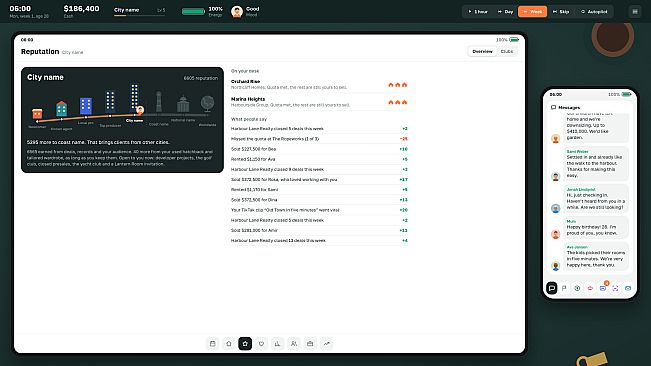Tap the purple scan-frame icon on phone dock
Image resolution: width=651 pixels, height=366 pixels.
click(x=615, y=288)
